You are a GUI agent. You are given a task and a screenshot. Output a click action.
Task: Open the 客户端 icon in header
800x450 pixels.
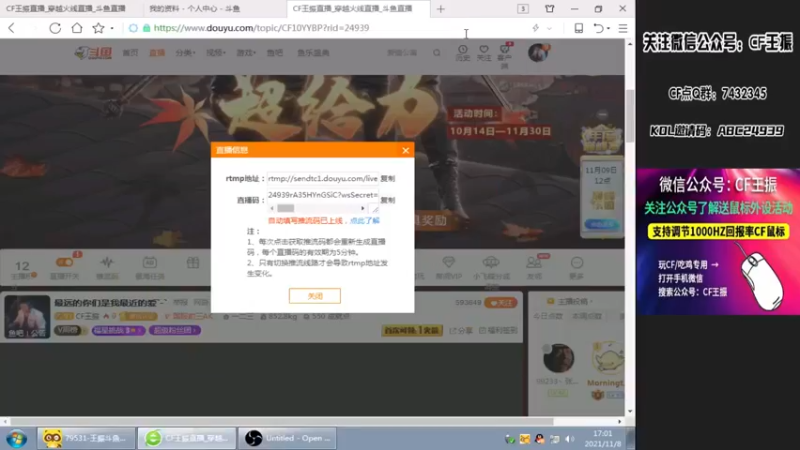point(505,56)
